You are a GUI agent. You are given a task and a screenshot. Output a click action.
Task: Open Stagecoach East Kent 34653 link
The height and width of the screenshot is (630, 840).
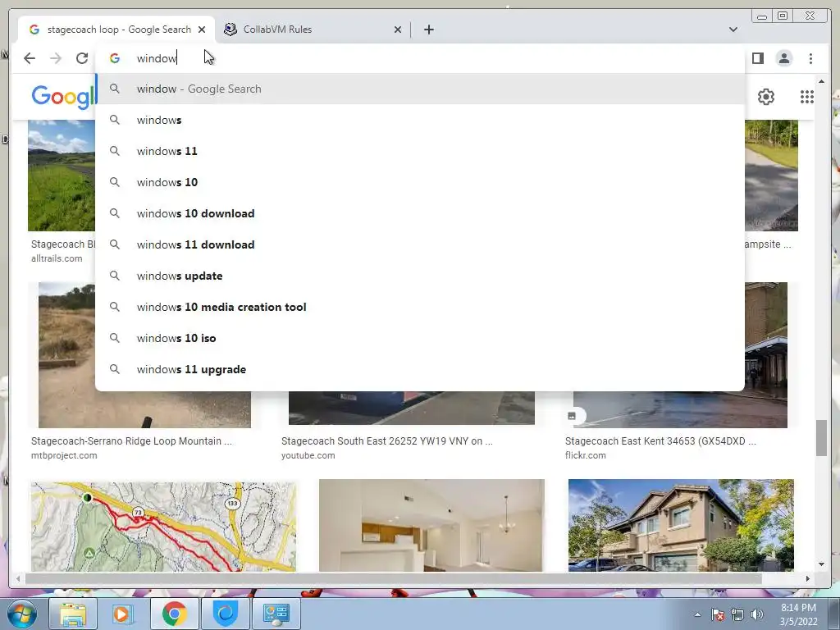point(660,441)
